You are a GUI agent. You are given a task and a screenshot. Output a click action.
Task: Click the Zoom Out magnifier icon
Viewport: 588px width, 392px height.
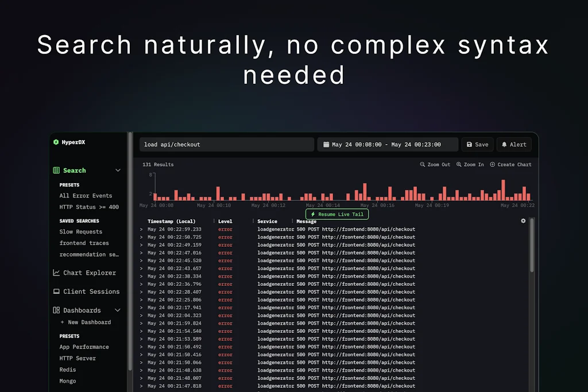click(422, 164)
